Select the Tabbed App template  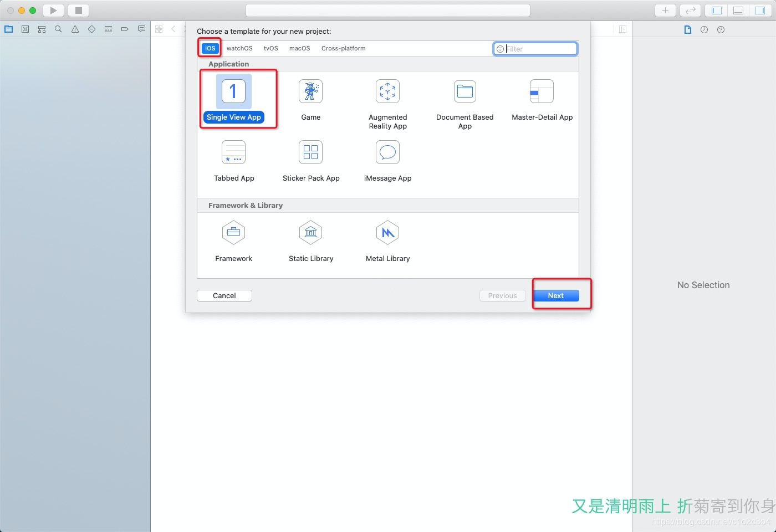click(x=234, y=161)
